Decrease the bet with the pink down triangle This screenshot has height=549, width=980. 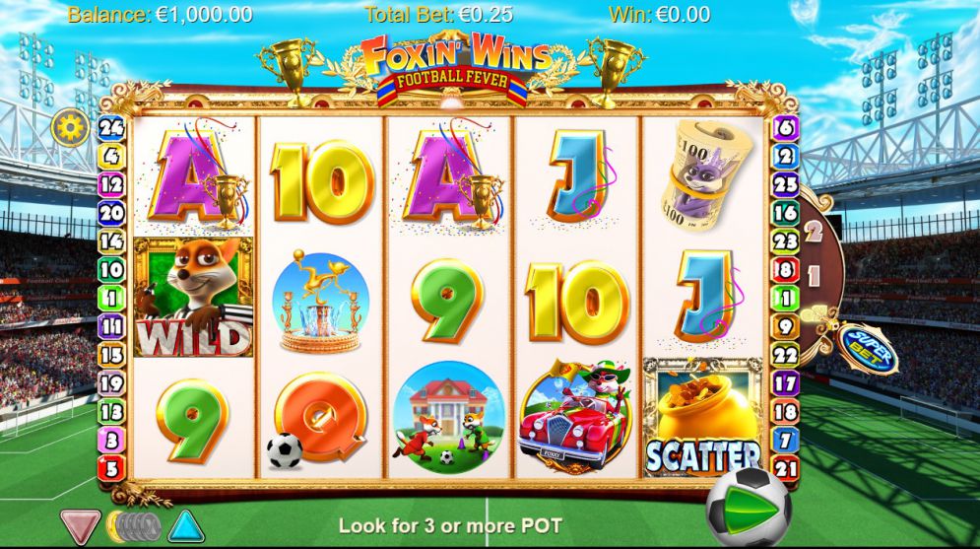click(81, 526)
